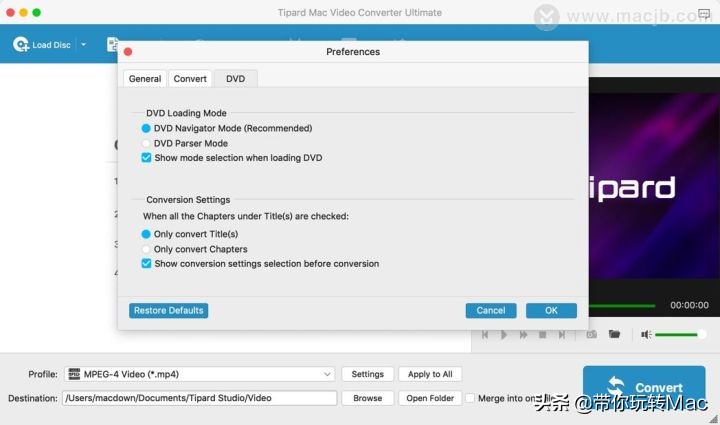This screenshot has width=720, height=425.
Task: Click previous track button in player controls
Action: [485, 335]
